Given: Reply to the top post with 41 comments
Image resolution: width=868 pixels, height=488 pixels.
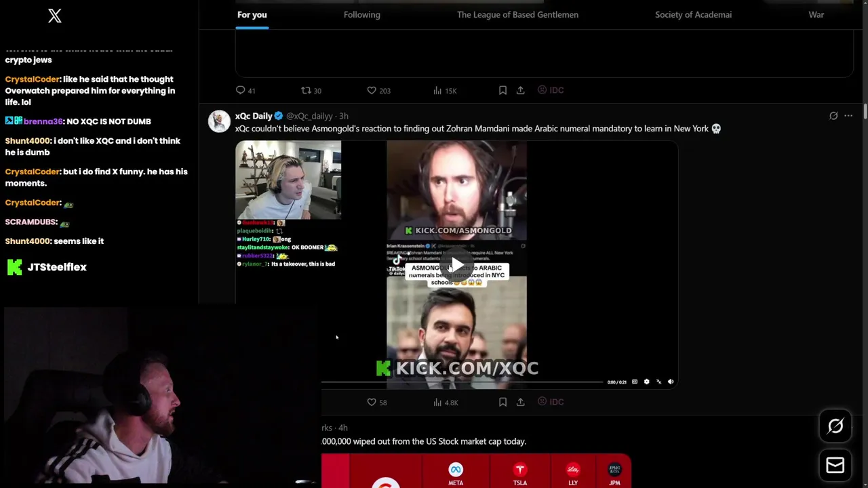Looking at the screenshot, I should [x=245, y=90].
